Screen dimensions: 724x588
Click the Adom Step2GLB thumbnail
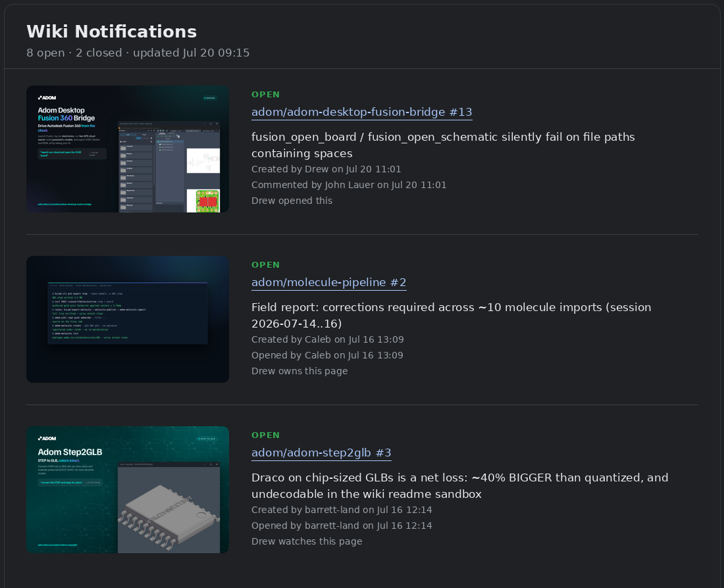tap(128, 490)
